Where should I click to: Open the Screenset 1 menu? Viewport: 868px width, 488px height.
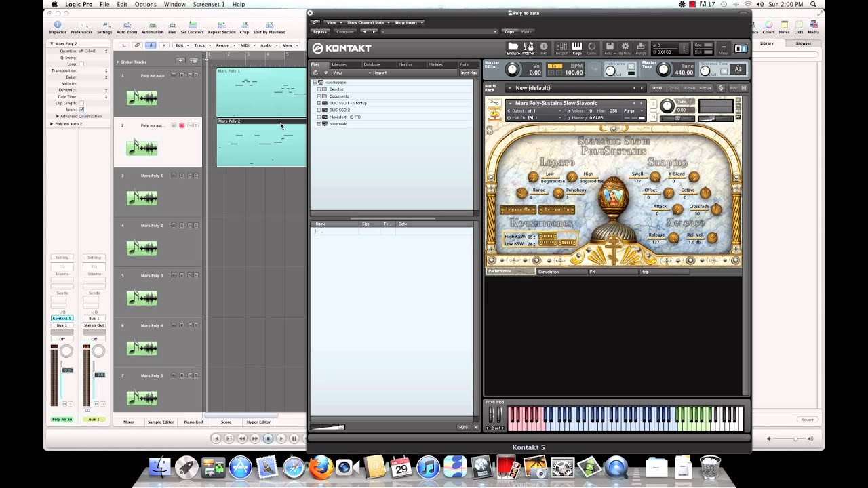pos(209,5)
